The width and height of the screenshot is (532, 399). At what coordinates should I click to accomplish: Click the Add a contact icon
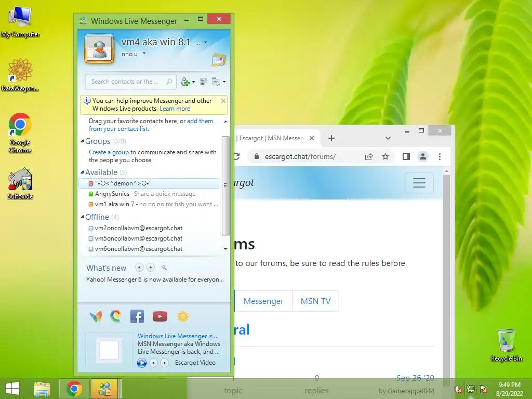click(185, 82)
